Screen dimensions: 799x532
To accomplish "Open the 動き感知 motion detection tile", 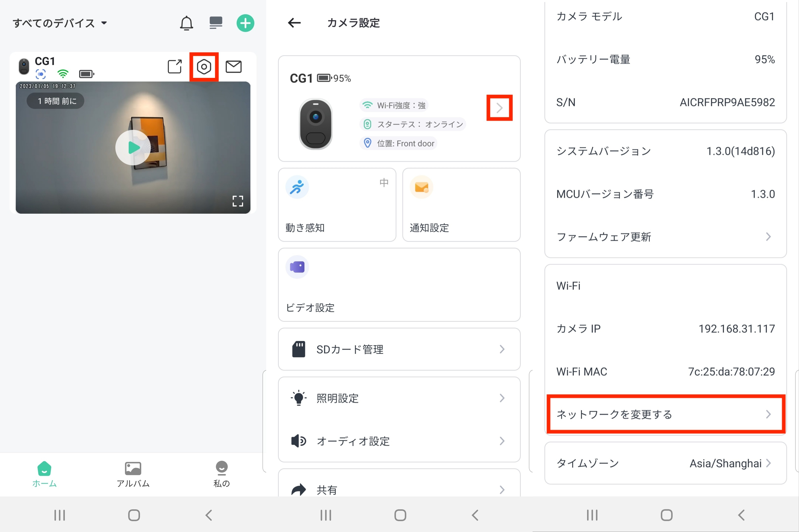I will [337, 205].
